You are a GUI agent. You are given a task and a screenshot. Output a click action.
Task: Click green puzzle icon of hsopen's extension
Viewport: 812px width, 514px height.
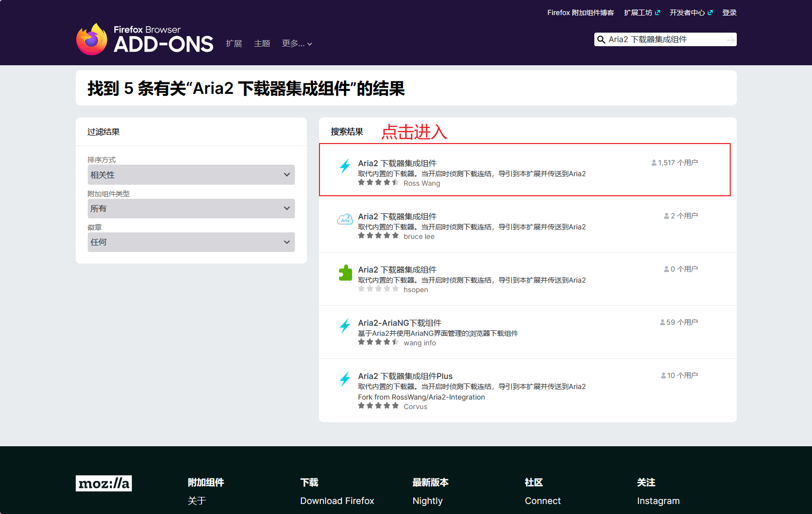tap(345, 273)
